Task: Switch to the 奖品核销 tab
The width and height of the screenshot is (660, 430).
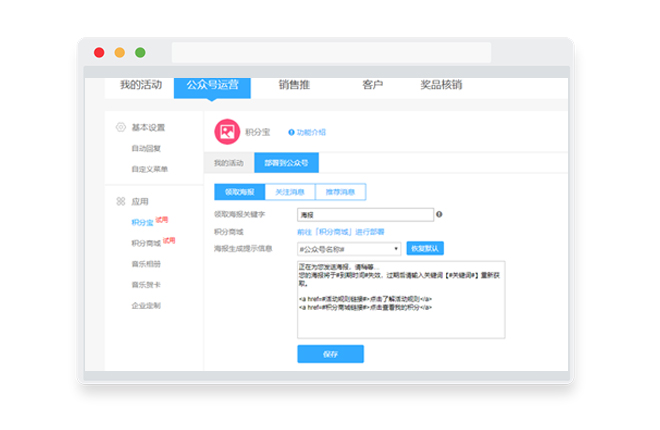Action: tap(441, 85)
